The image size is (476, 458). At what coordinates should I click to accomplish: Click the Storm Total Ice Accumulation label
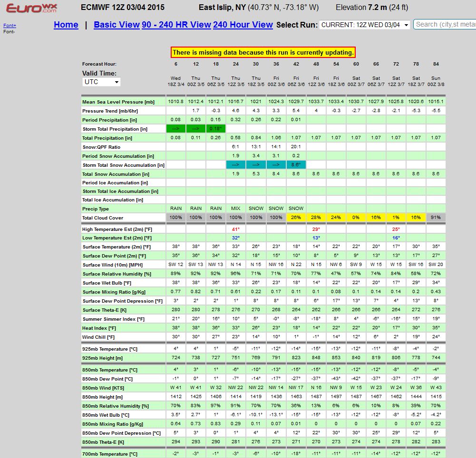pyautogui.click(x=120, y=191)
